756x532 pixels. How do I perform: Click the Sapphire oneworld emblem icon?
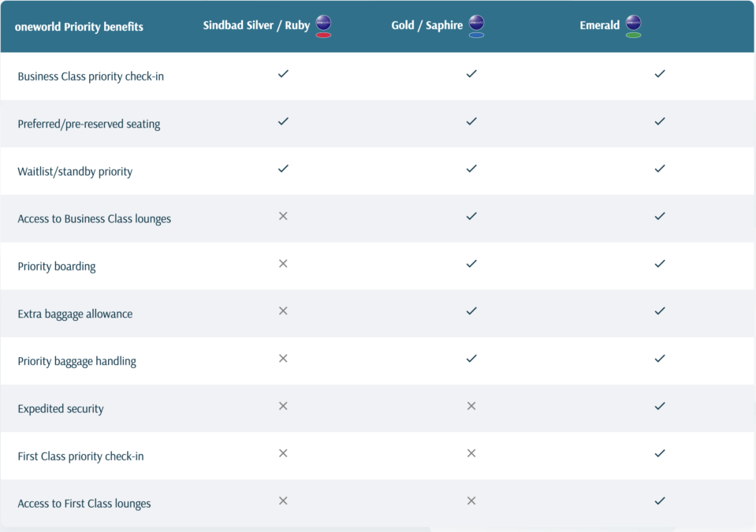click(x=476, y=26)
